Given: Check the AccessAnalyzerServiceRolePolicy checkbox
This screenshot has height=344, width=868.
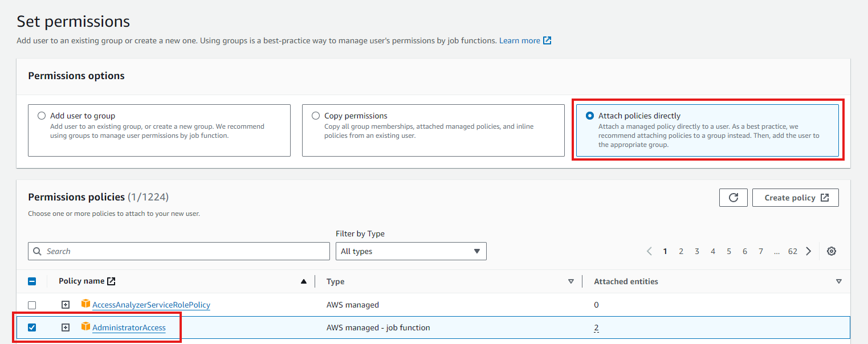Looking at the screenshot, I should [x=32, y=305].
